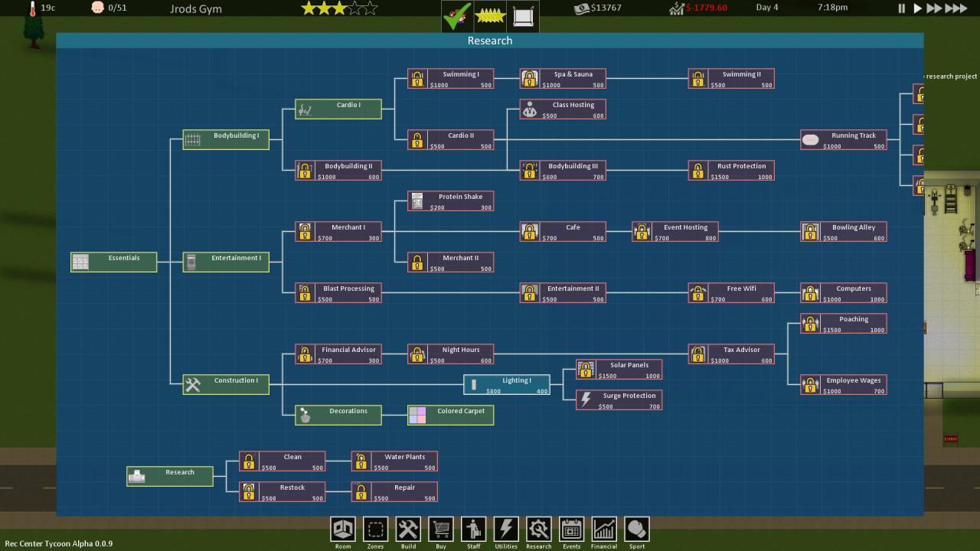980x551 pixels.
Task: Select the Staff management icon
Action: (473, 530)
